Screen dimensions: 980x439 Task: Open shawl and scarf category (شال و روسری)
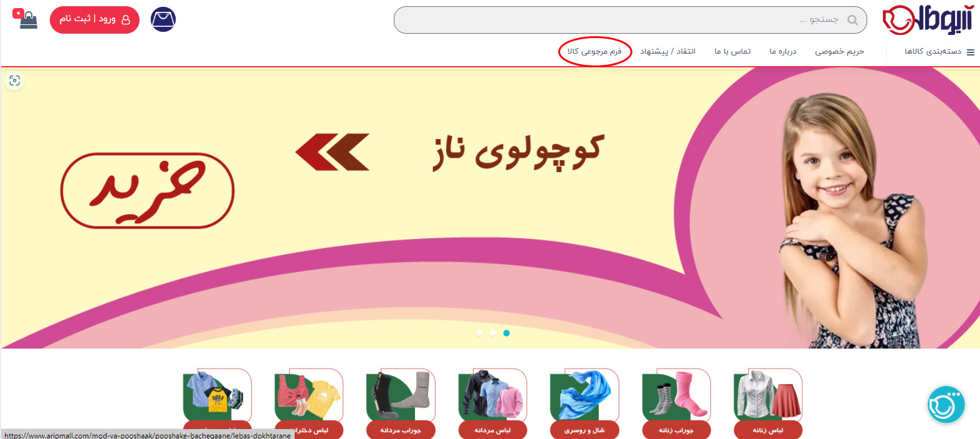pyautogui.click(x=584, y=403)
